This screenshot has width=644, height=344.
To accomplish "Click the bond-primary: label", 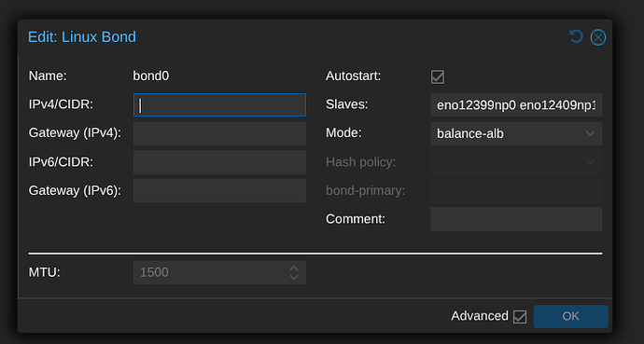I will coord(366,191).
